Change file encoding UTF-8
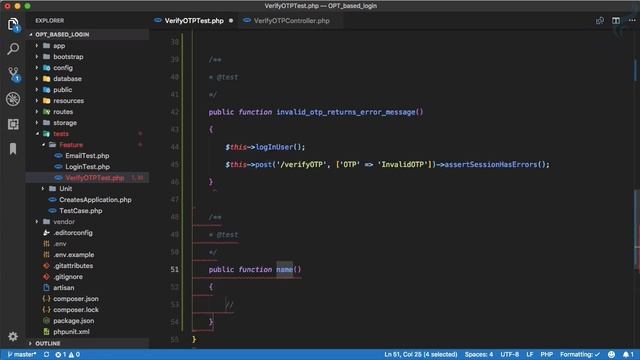The width and height of the screenshot is (640, 360). (x=509, y=354)
